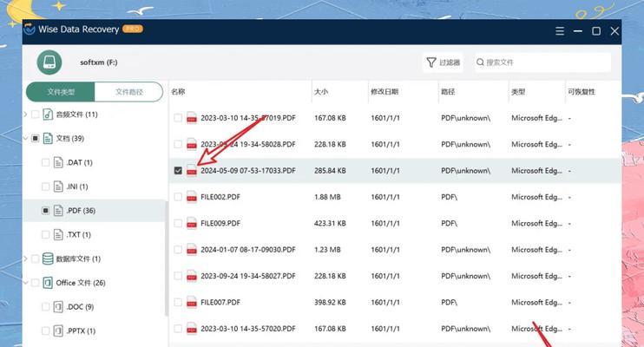Sort by the 路径 column header

(448, 92)
